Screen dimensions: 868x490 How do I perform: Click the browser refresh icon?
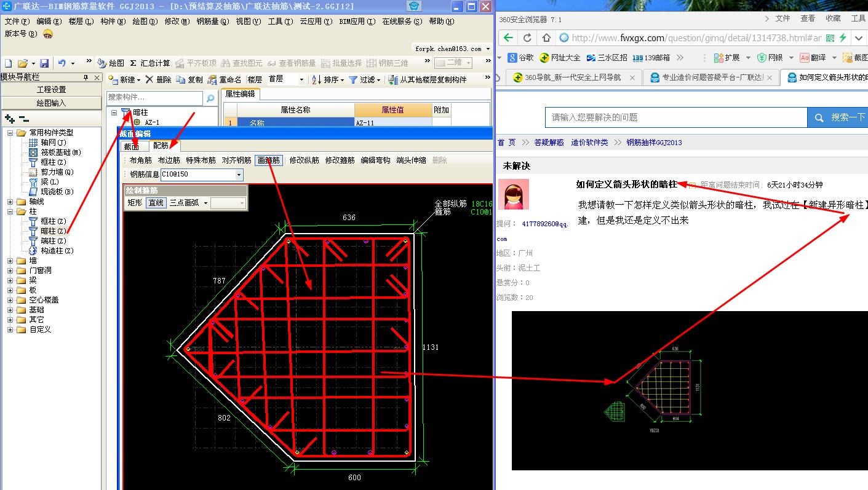(x=527, y=38)
